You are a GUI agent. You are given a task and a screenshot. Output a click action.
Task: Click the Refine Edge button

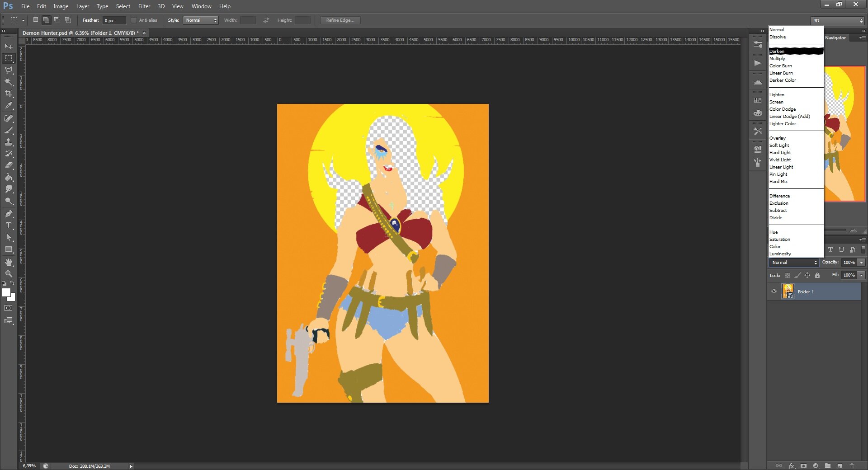(x=340, y=20)
